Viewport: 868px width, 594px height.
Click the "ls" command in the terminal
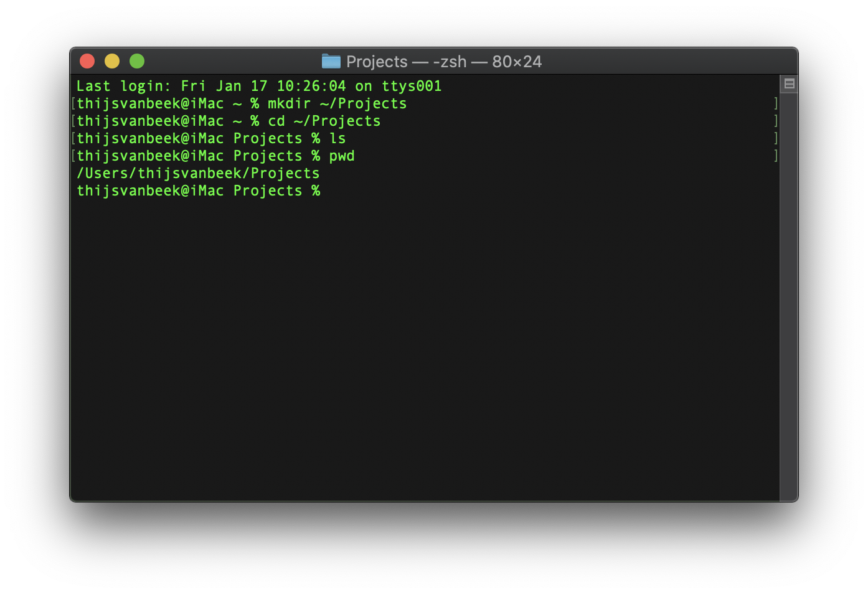tap(337, 138)
